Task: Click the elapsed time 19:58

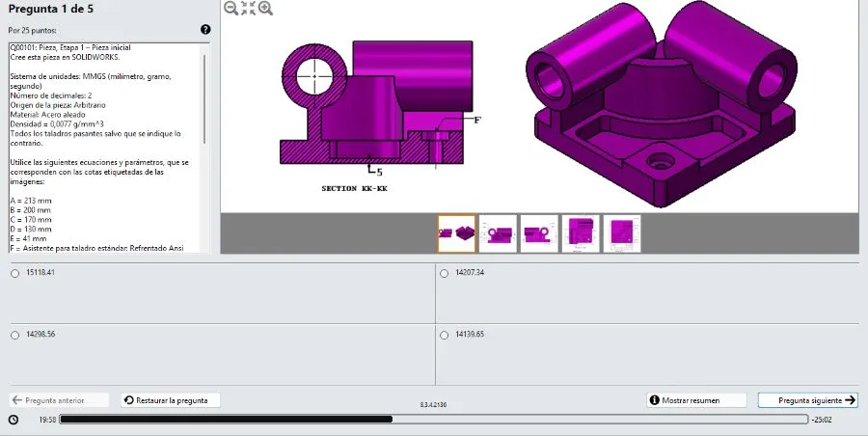Action: (x=47, y=420)
